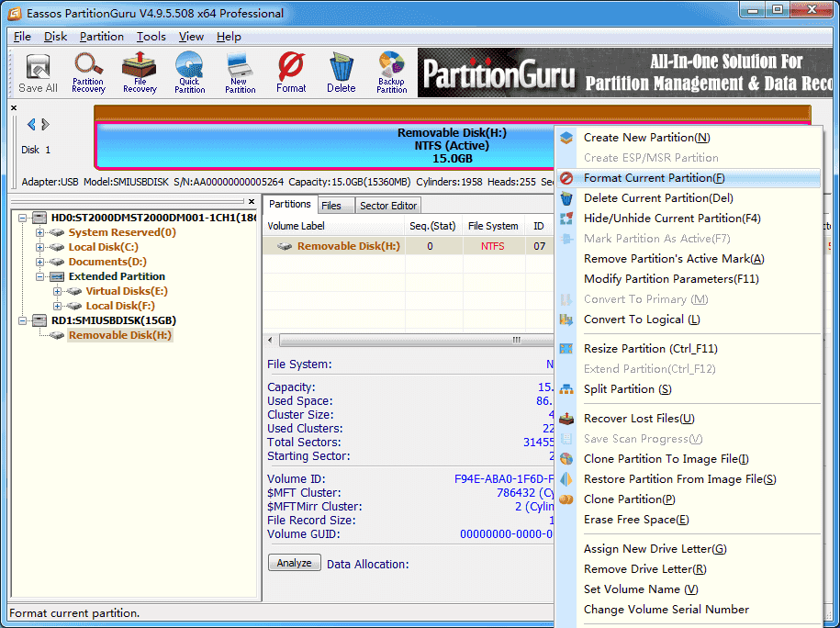This screenshot has height=628, width=840.
Task: Choose Remove Drive Letter(R)
Action: 689,569
